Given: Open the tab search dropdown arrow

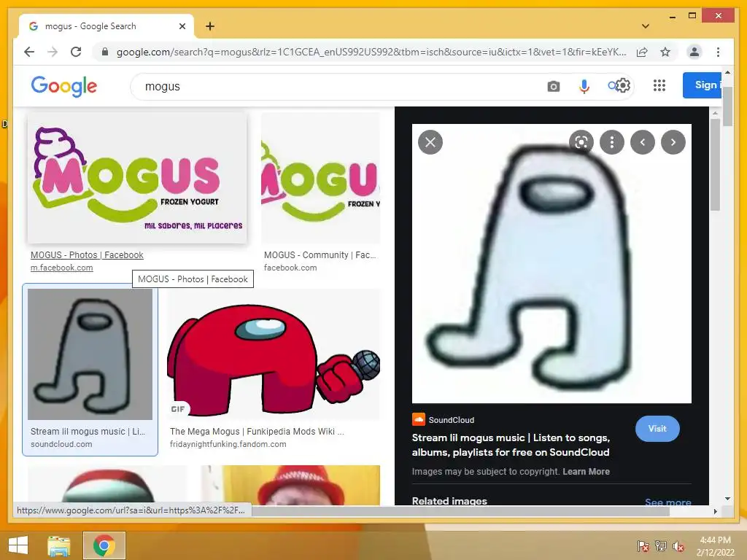Looking at the screenshot, I should pyautogui.click(x=646, y=26).
